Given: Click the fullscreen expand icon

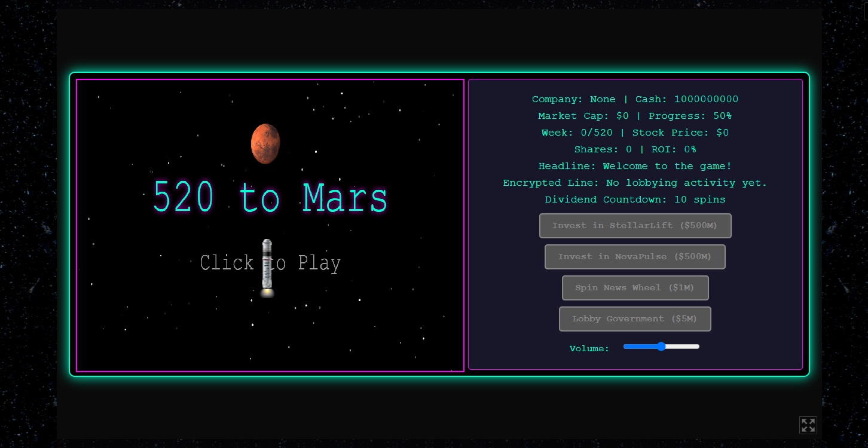Looking at the screenshot, I should pyautogui.click(x=808, y=425).
